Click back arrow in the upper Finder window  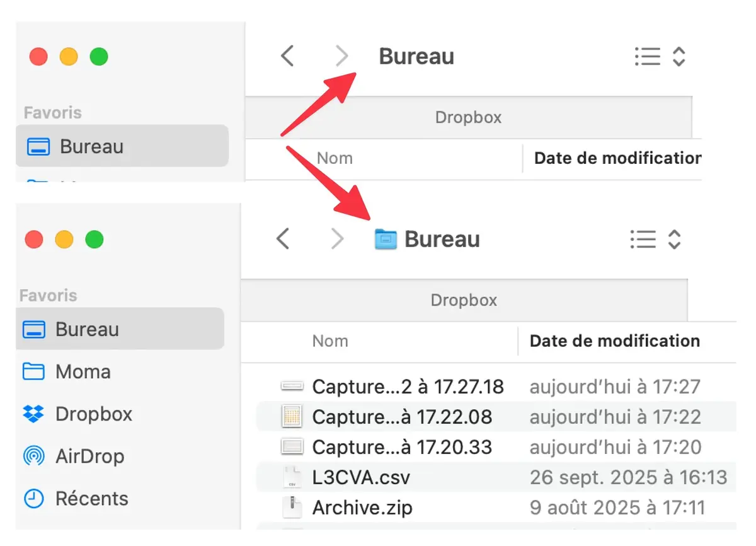pos(287,57)
